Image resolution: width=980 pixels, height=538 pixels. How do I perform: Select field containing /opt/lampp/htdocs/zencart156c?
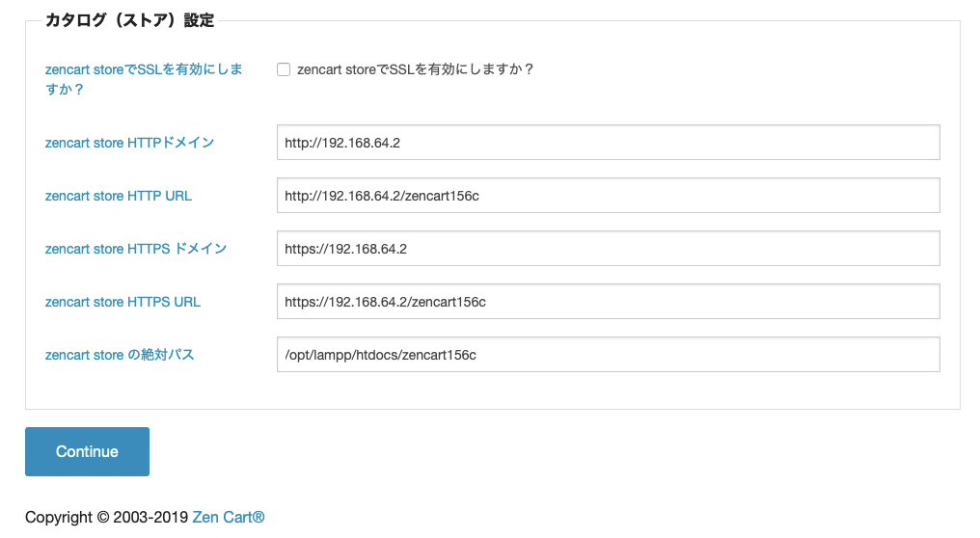tap(608, 355)
